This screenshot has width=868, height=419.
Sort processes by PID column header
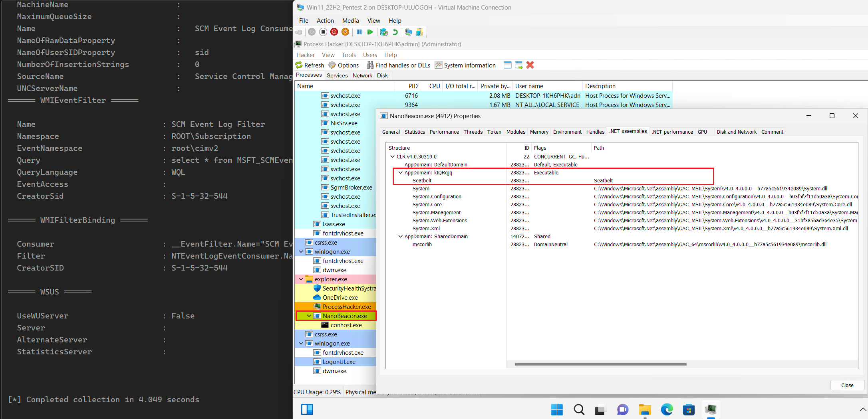(407, 86)
